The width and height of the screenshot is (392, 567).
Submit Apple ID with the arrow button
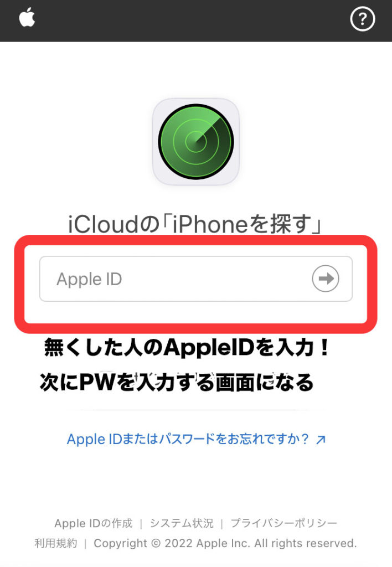pyautogui.click(x=326, y=279)
